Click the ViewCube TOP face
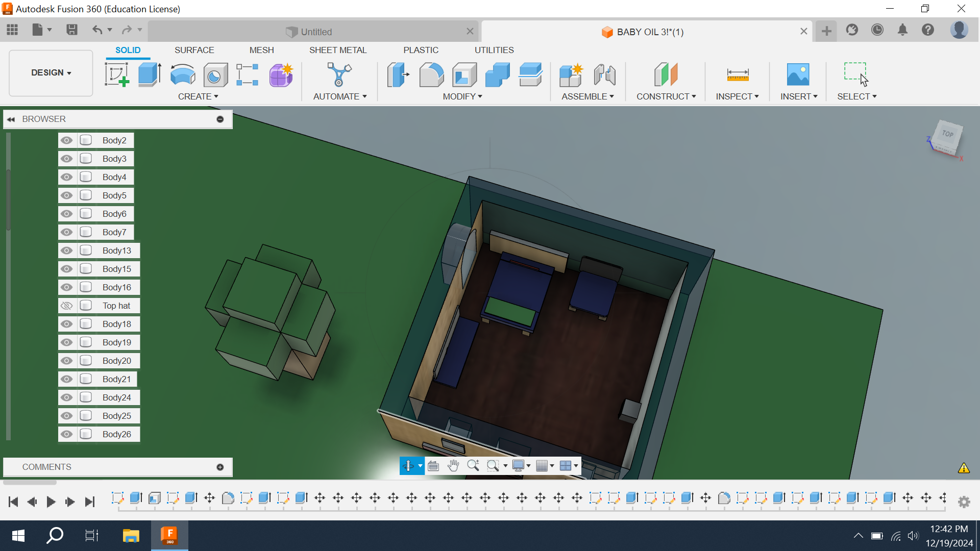This screenshot has height=551, width=980. click(948, 135)
